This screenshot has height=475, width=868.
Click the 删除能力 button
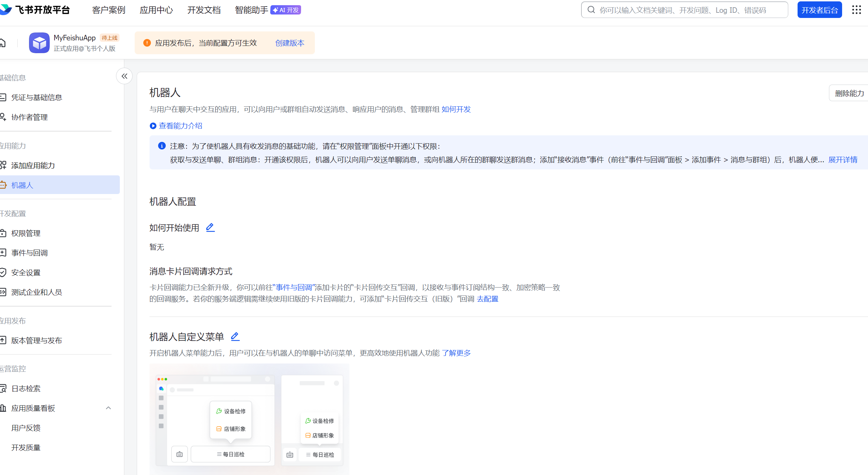(x=849, y=93)
